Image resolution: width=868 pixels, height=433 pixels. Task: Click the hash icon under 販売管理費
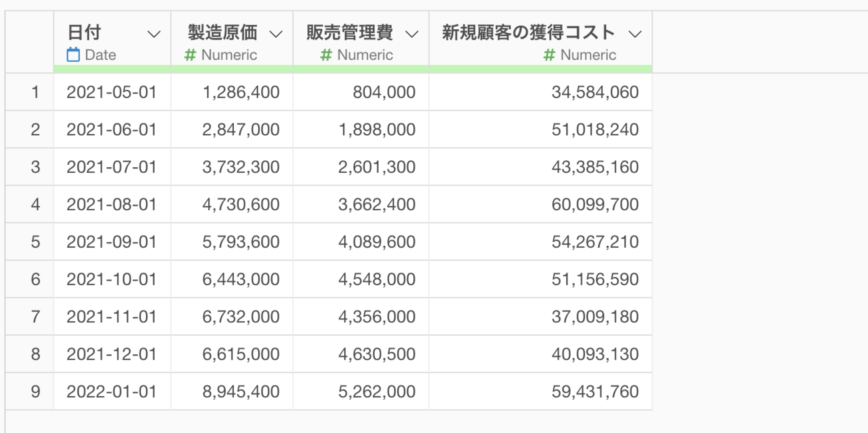(x=326, y=55)
